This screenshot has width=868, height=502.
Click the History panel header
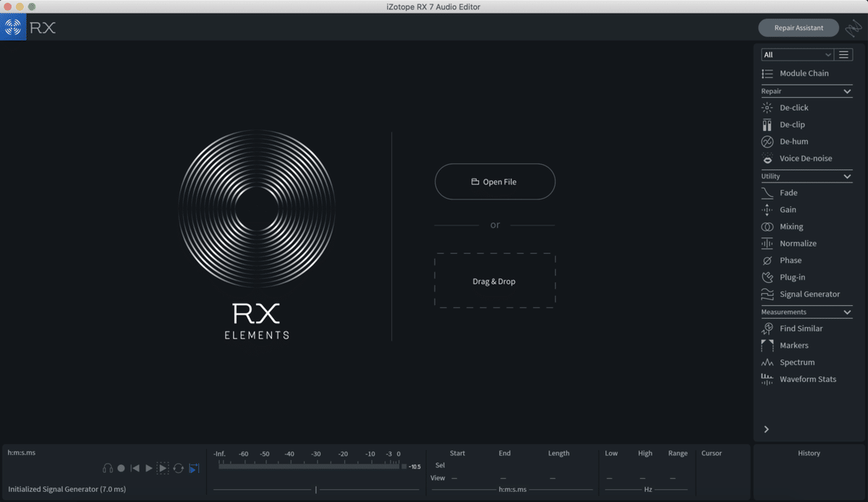809,454
